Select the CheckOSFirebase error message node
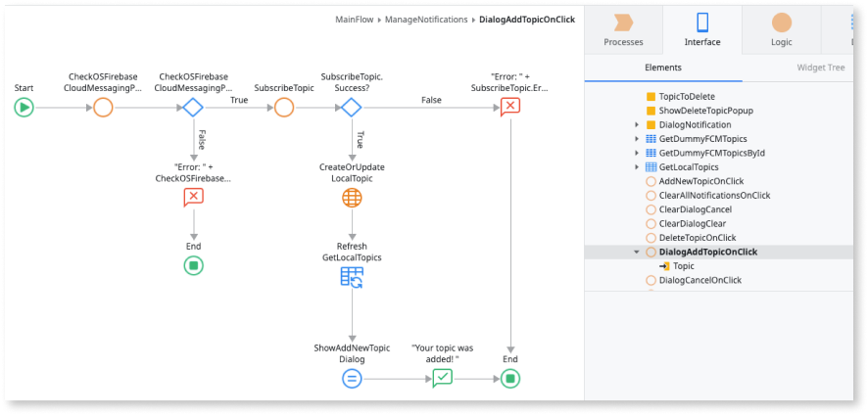Viewport: 868px width, 416px height. 194,198
